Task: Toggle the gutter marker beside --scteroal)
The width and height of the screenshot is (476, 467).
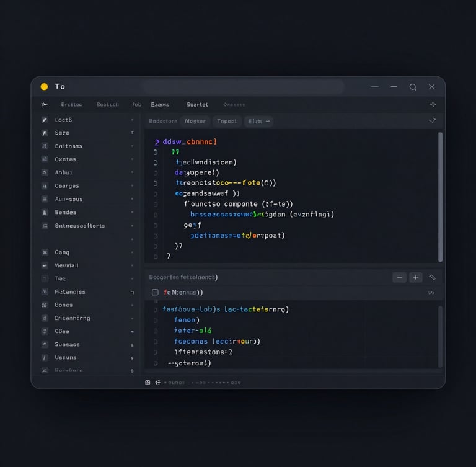Action: [x=156, y=363]
